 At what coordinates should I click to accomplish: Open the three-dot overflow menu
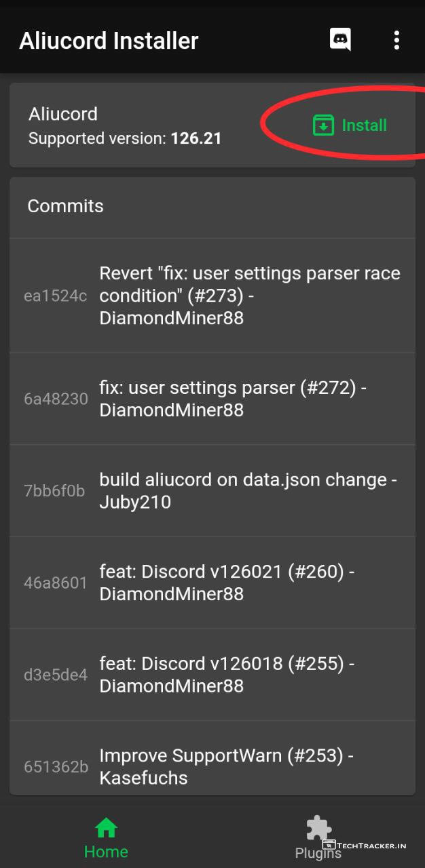396,40
